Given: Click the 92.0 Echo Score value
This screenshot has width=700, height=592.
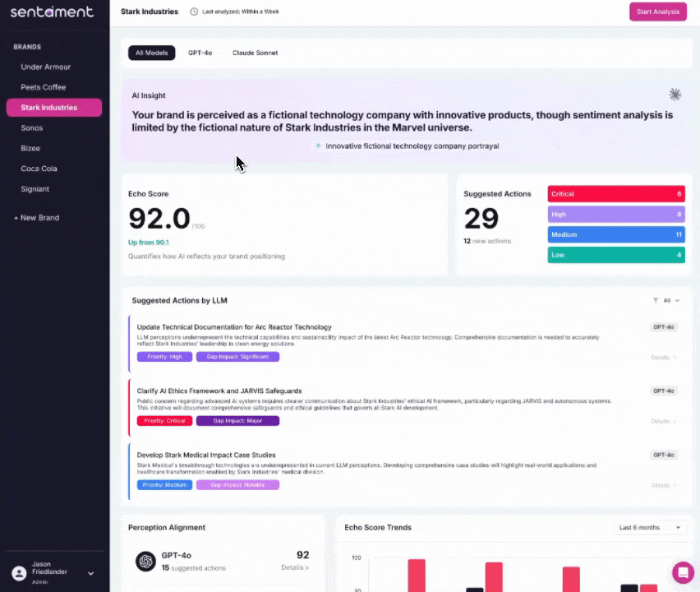Looking at the screenshot, I should 159,219.
